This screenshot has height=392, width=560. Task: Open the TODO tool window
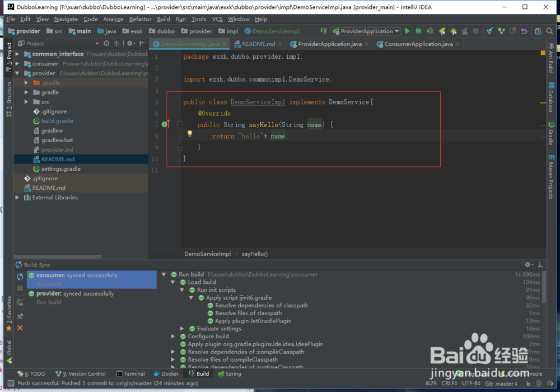(x=31, y=374)
